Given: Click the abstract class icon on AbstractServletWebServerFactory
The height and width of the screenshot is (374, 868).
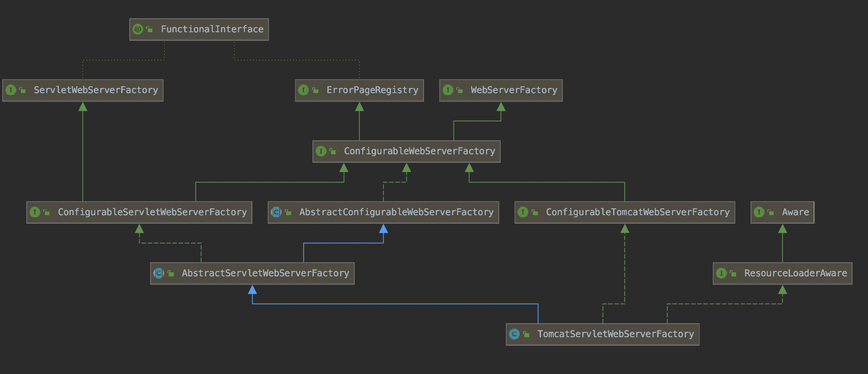Looking at the screenshot, I should pos(159,273).
